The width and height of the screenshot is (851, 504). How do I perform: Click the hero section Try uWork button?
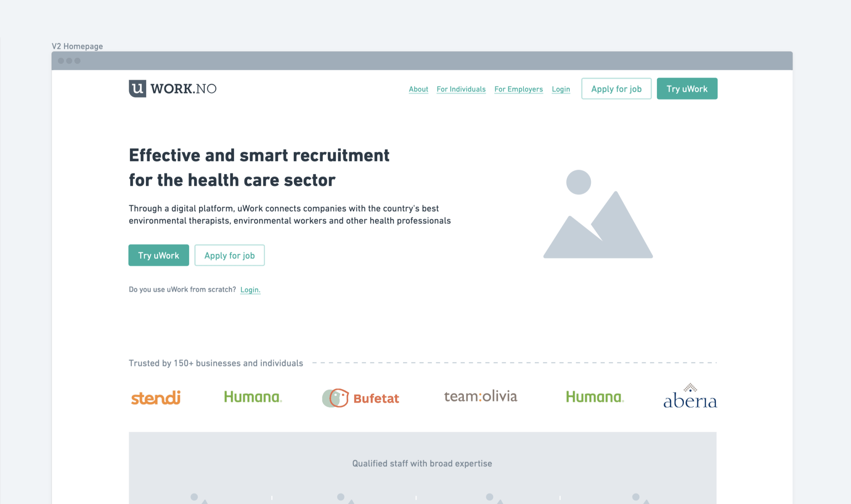tap(159, 255)
